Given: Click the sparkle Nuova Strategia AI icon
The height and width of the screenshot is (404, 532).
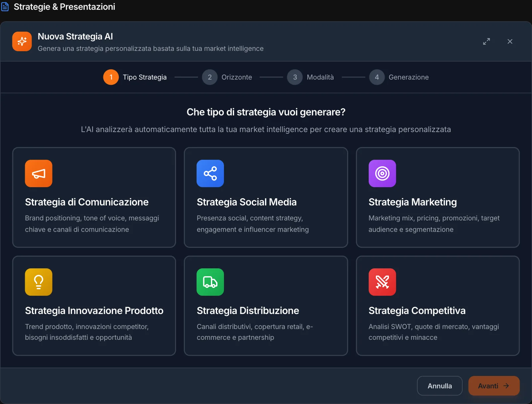Looking at the screenshot, I should tap(22, 41).
